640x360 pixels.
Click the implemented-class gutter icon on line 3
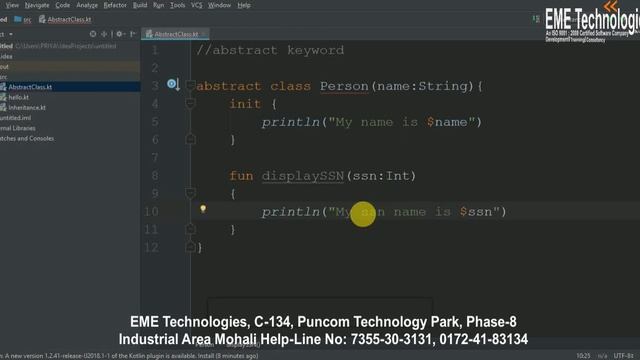coord(173,84)
